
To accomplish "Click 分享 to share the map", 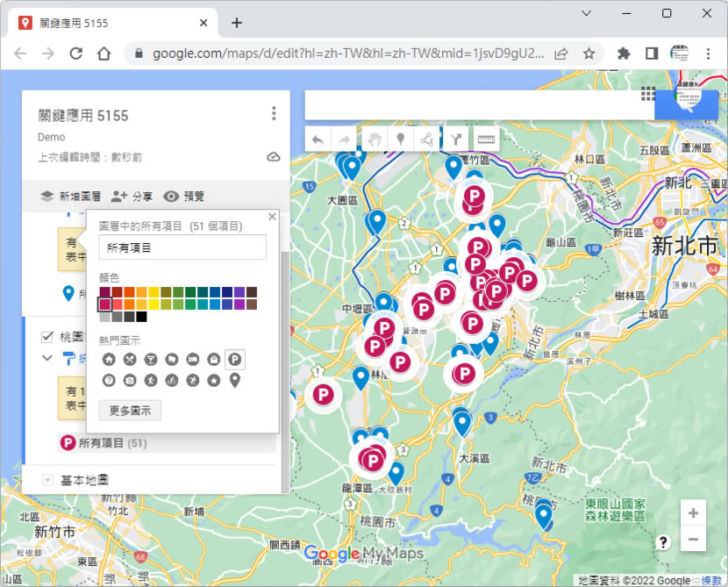I will tap(132, 197).
